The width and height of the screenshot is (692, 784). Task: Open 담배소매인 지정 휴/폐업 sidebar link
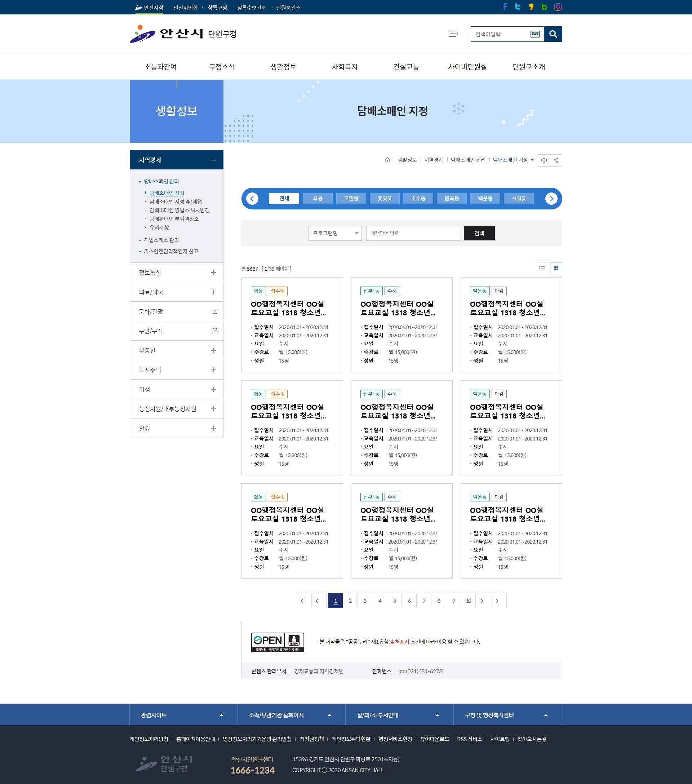tap(175, 202)
